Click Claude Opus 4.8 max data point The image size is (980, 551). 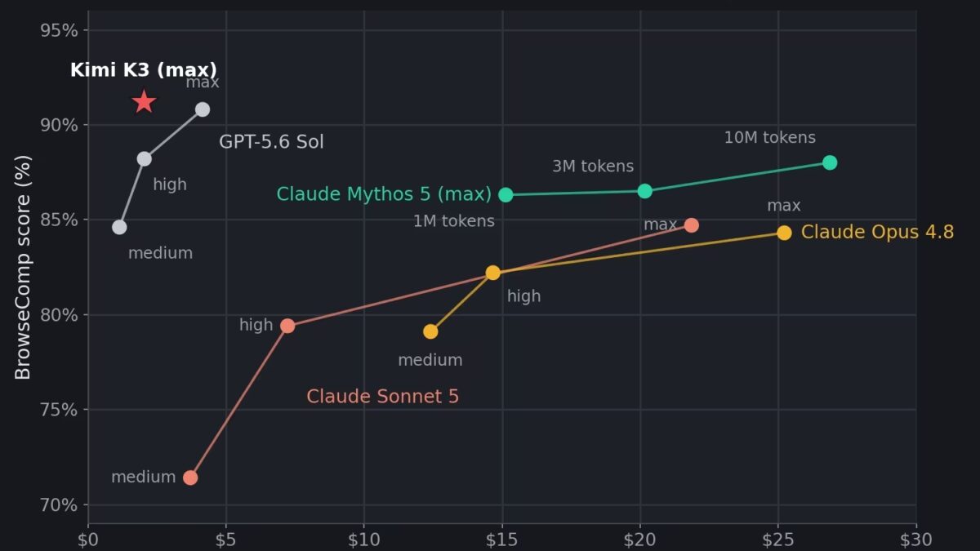(784, 233)
